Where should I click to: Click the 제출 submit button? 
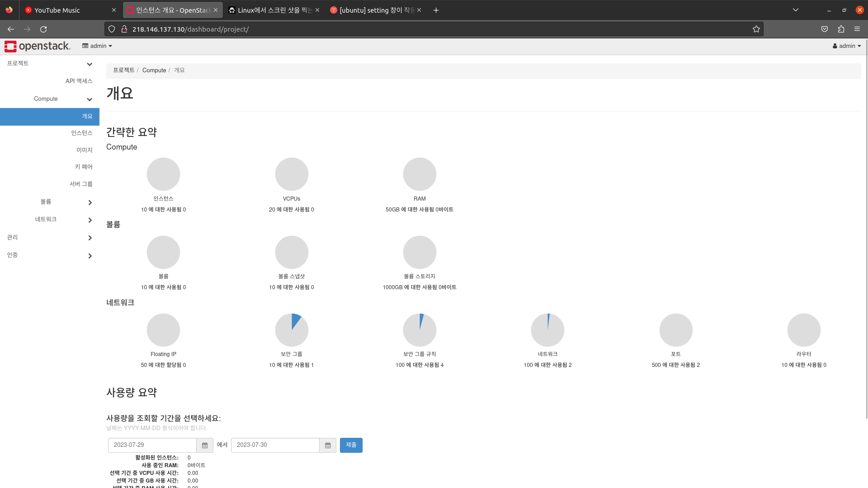pyautogui.click(x=351, y=445)
